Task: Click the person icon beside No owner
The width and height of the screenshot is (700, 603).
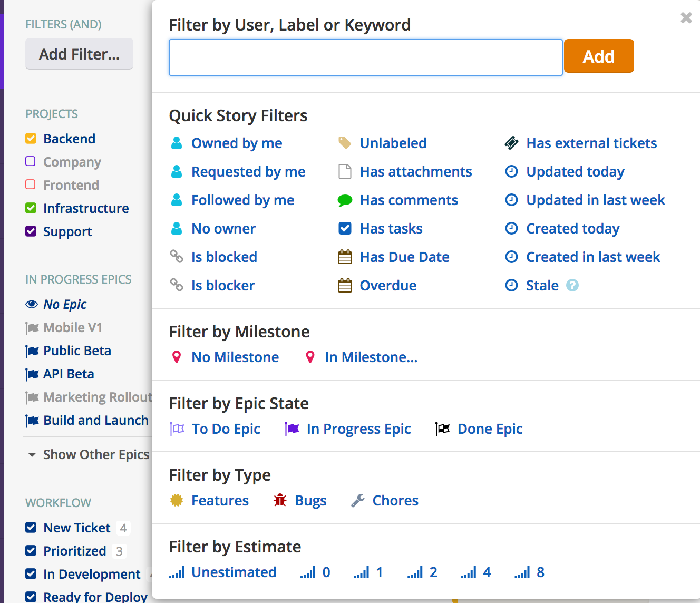Action: pyautogui.click(x=177, y=228)
